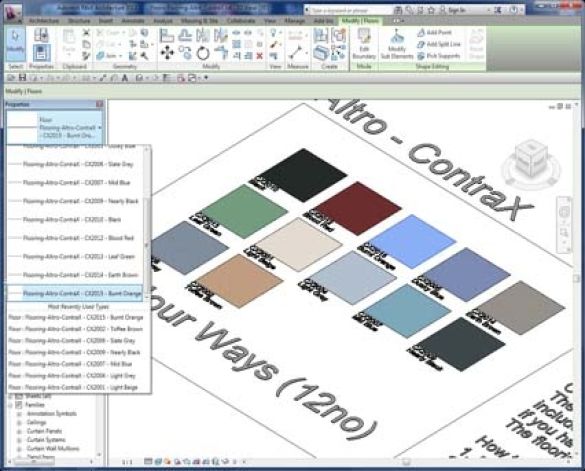
Task: Choose CX2009 Nearly Black floor type
Action: [76, 201]
